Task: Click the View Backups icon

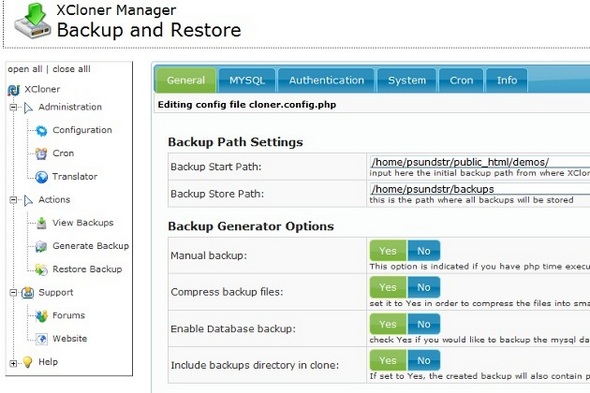Action: tap(41, 223)
